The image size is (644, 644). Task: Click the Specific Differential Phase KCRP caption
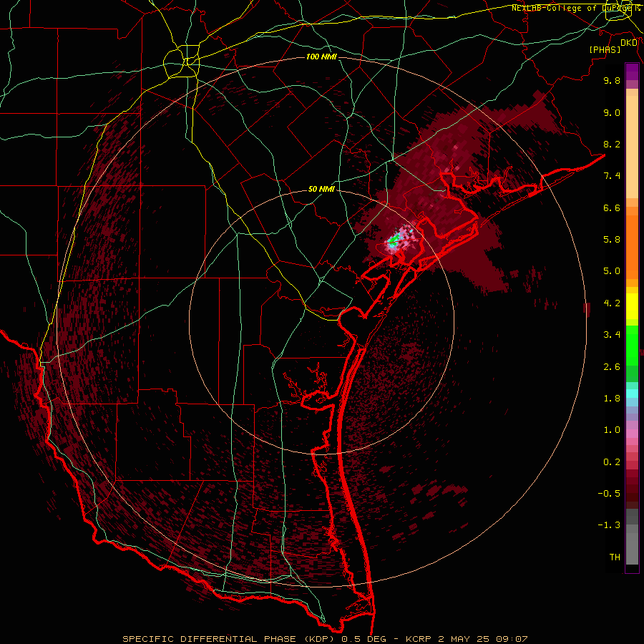pos(325,639)
